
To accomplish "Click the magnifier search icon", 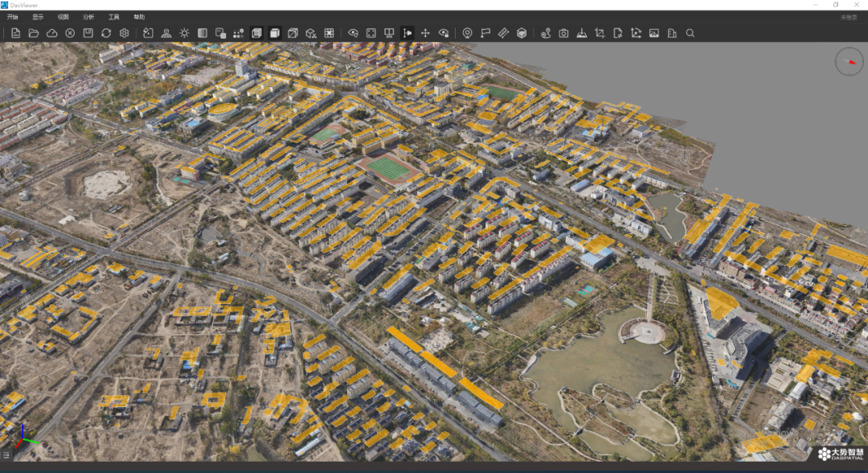I will pos(690,33).
